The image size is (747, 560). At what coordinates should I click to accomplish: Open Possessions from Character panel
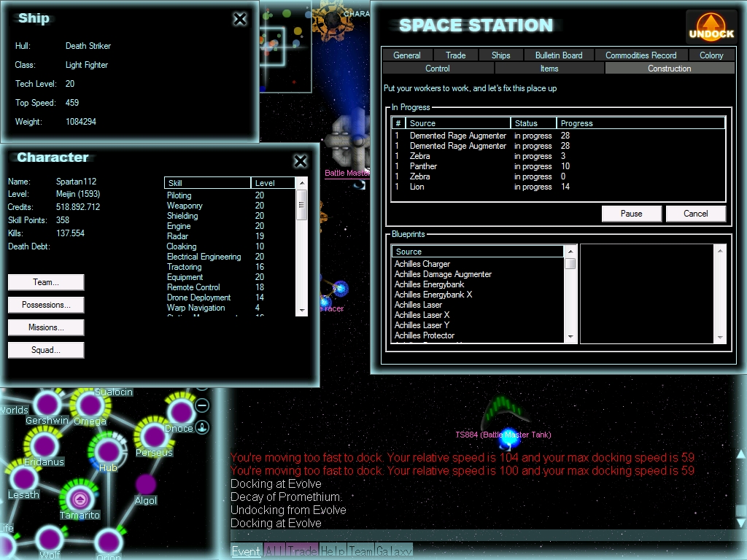[x=46, y=305]
